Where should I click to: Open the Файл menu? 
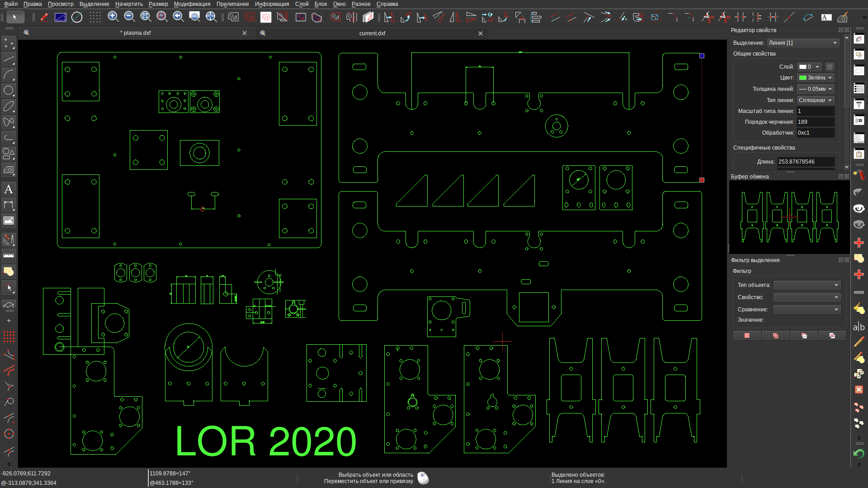point(11,4)
